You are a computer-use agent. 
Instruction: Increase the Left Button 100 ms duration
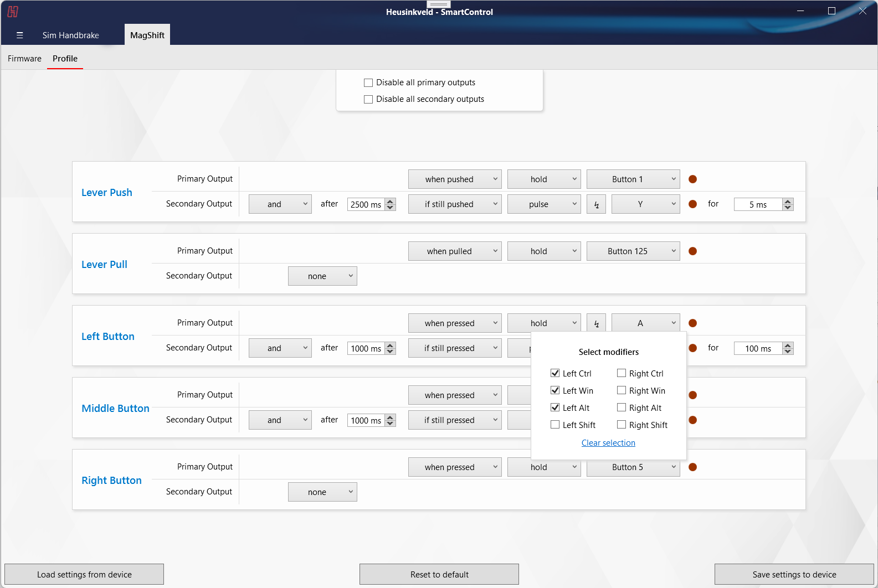[x=788, y=345]
